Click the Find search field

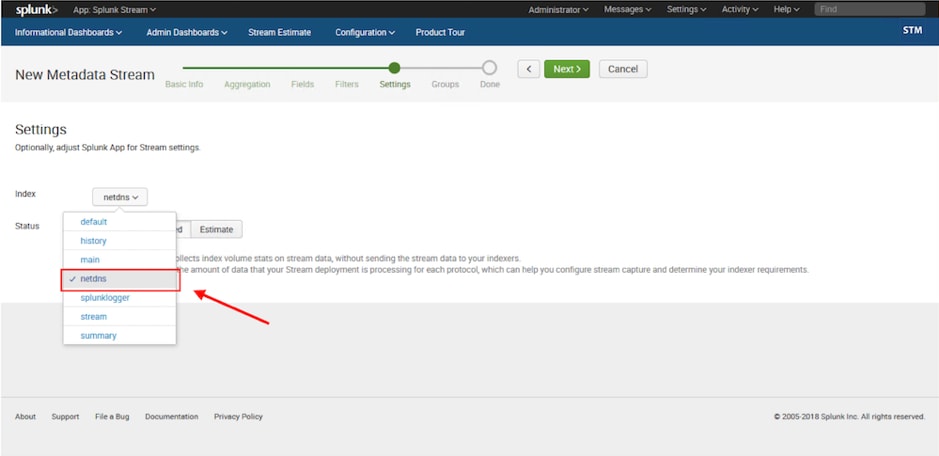click(x=868, y=9)
